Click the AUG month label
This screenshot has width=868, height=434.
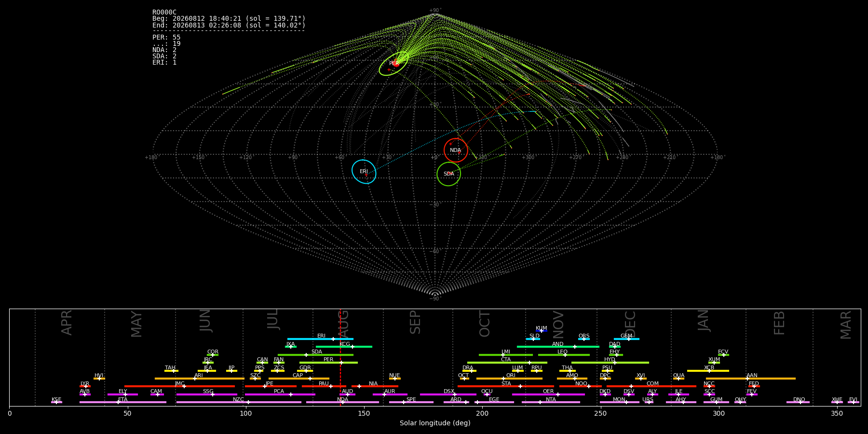tap(343, 324)
